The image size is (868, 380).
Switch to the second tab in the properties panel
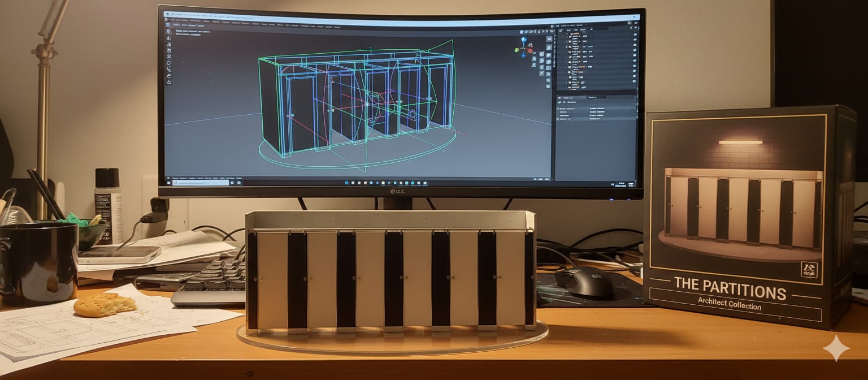(596, 97)
